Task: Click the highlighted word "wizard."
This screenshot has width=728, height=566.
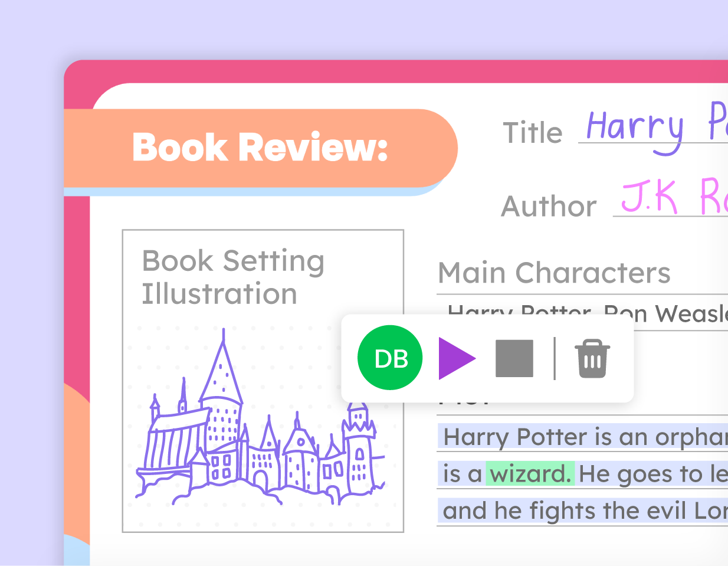Action: 530,473
